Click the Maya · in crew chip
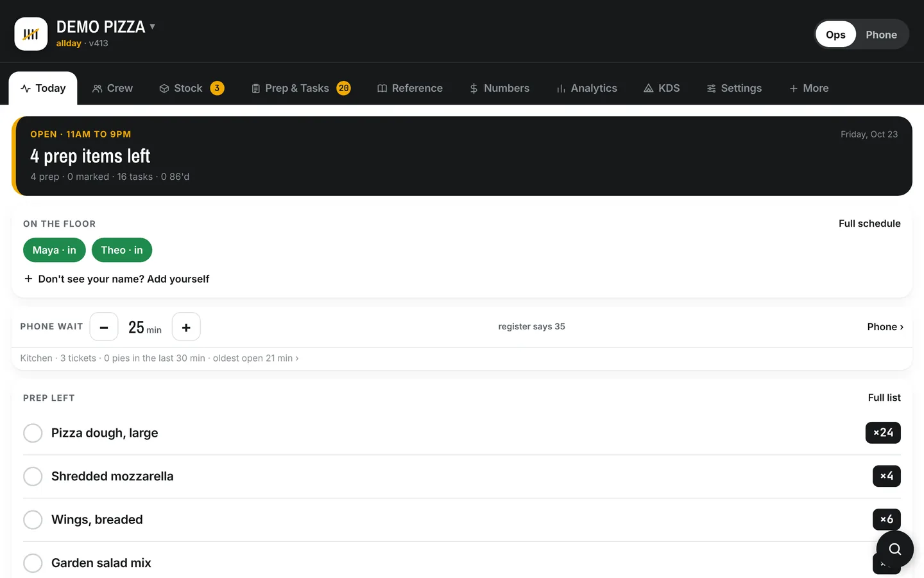The width and height of the screenshot is (924, 578). coord(55,250)
